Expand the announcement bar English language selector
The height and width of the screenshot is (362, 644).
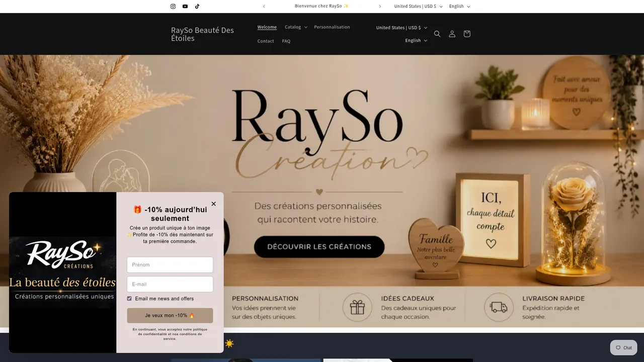point(459,7)
